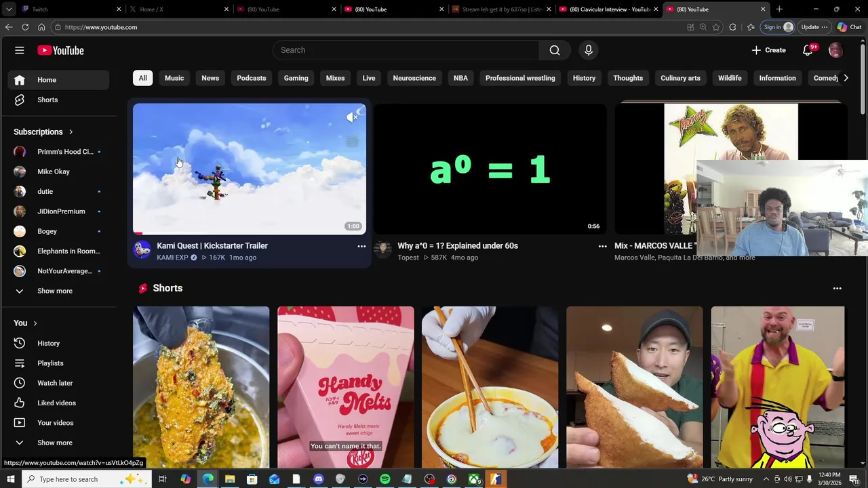
Task: Open more options for Kami Quest video
Action: (x=361, y=247)
